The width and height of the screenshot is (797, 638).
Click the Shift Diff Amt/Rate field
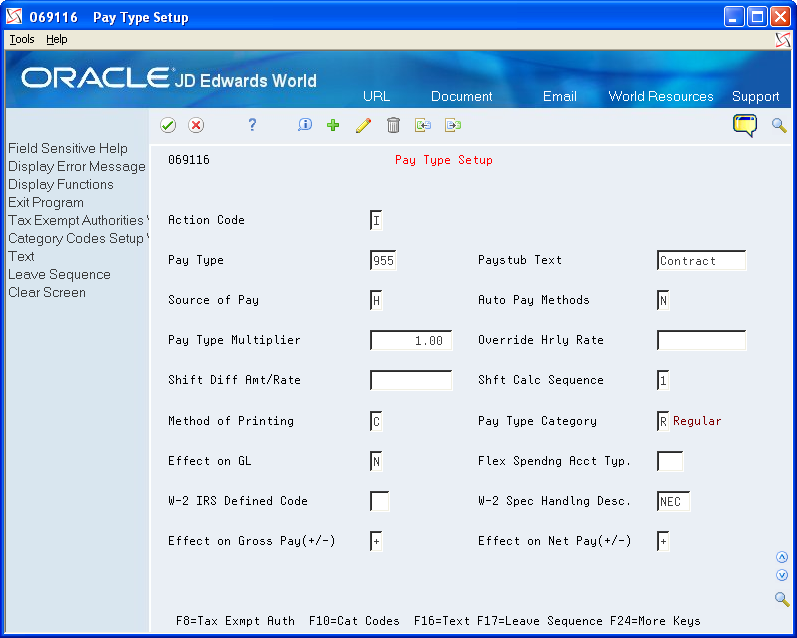pos(411,380)
